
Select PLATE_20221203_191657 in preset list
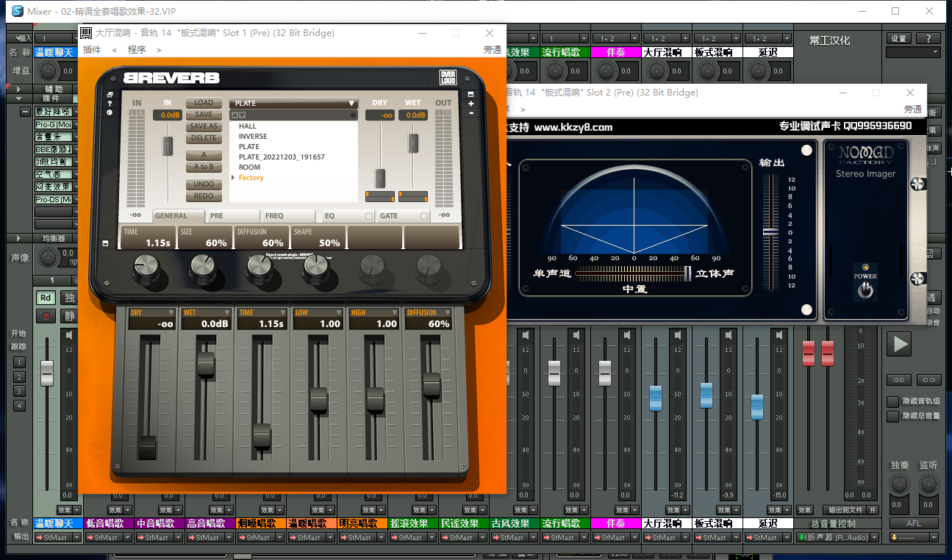click(282, 157)
